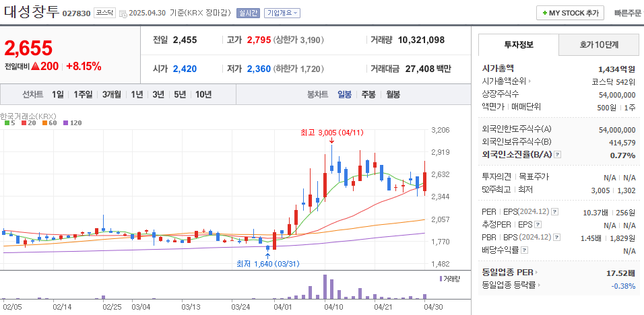Click the 최저 1,640 (03/31) chart marker
The height and width of the screenshot is (315, 644).
268,264
